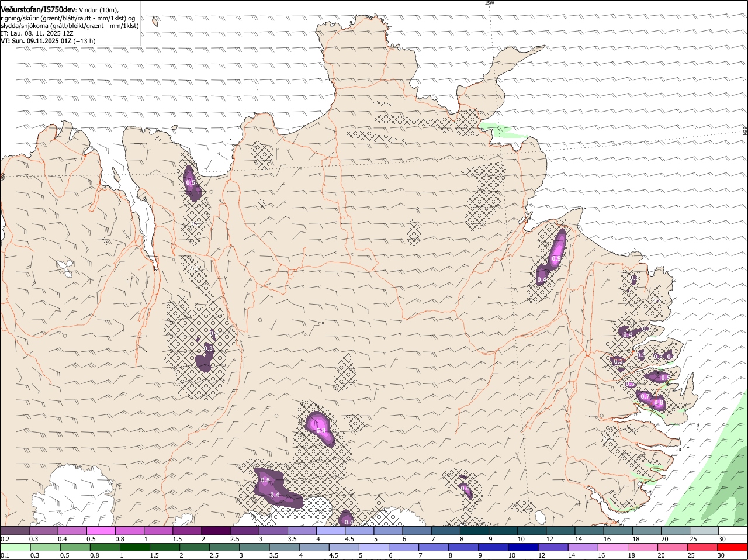Click the 0.7 snowfall value on the map
This screenshot has width=748, height=560.
pos(645,396)
